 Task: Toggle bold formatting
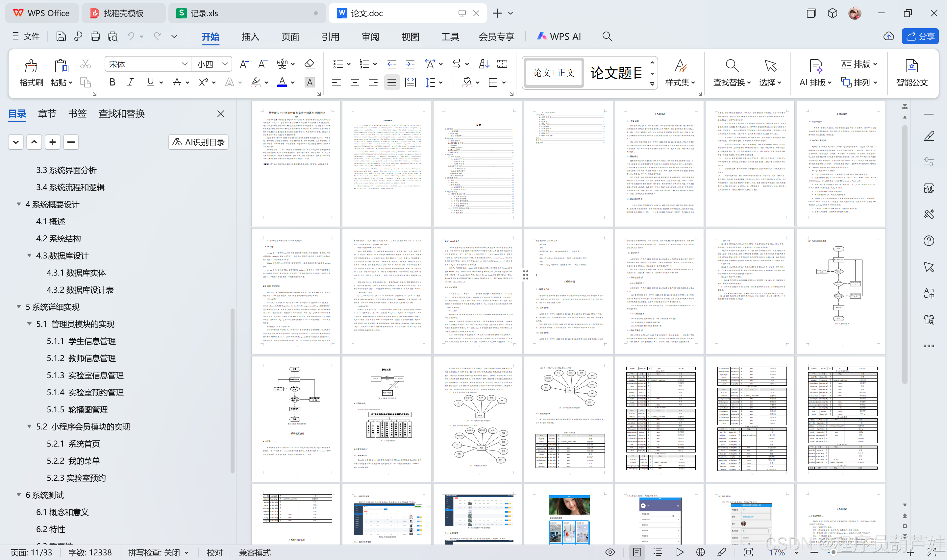pyautogui.click(x=112, y=82)
